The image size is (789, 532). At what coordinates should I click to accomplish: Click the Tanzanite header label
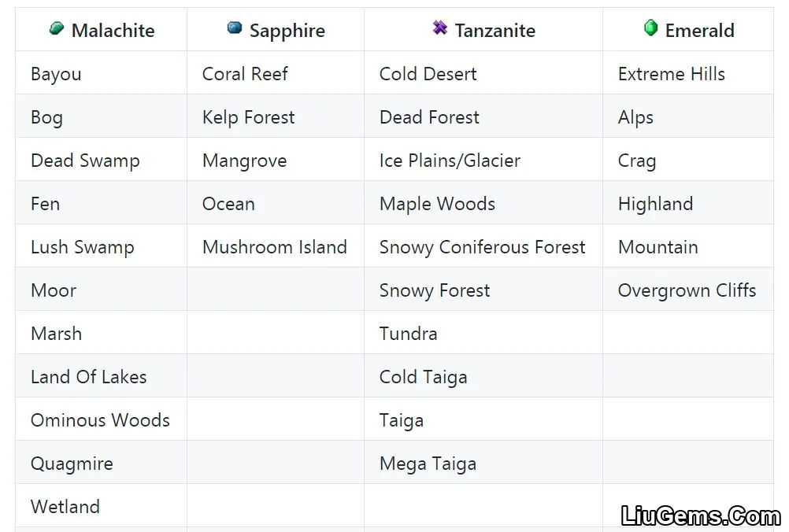coord(495,31)
